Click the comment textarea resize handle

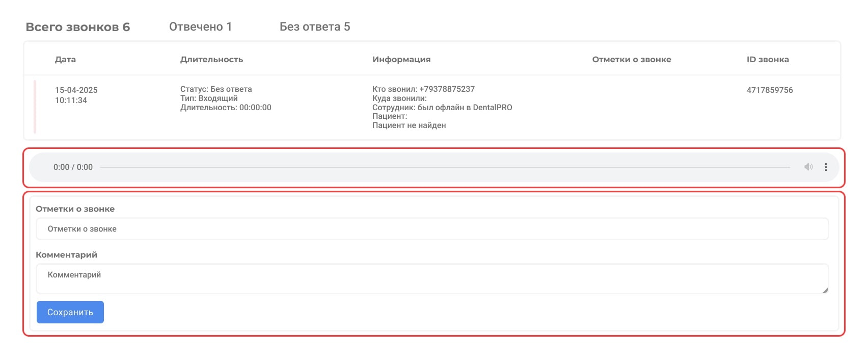coord(825,290)
